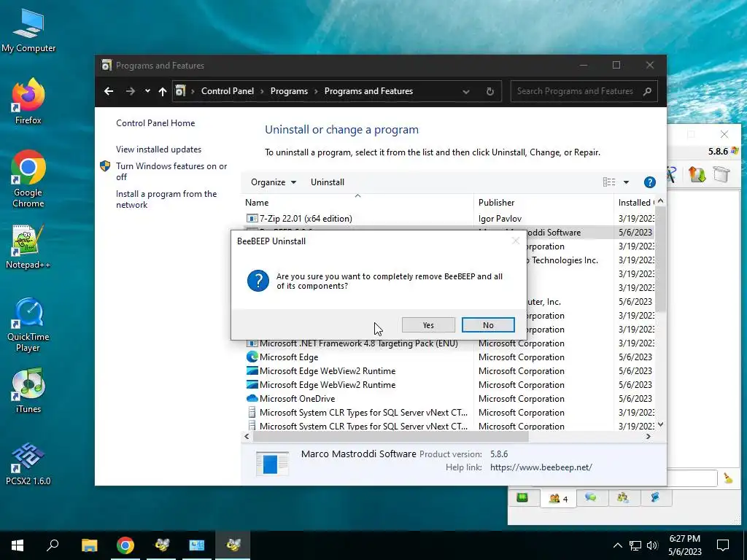The width and height of the screenshot is (747, 560).
Task: Click the horizontal scrollbar of program list
Action: (391, 436)
